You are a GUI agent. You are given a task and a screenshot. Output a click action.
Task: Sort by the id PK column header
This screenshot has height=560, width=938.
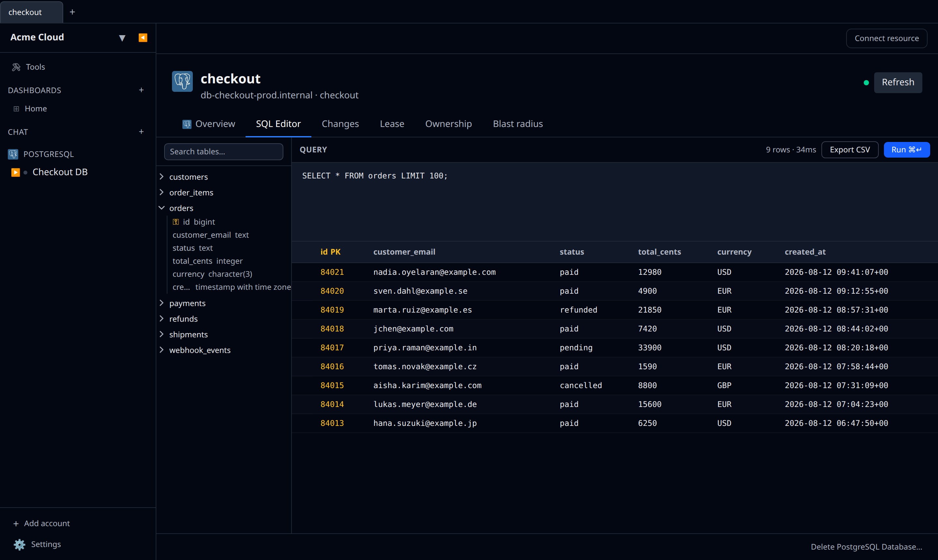(x=330, y=252)
